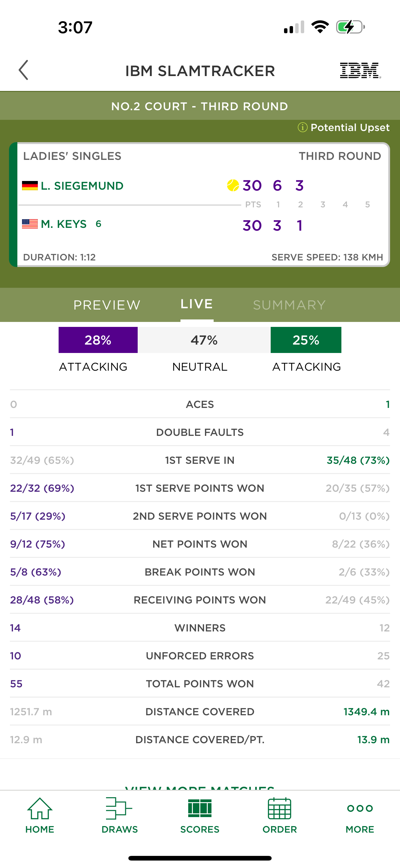This screenshot has width=400, height=868.
Task: Tap View More Matches link
Action: click(x=200, y=788)
